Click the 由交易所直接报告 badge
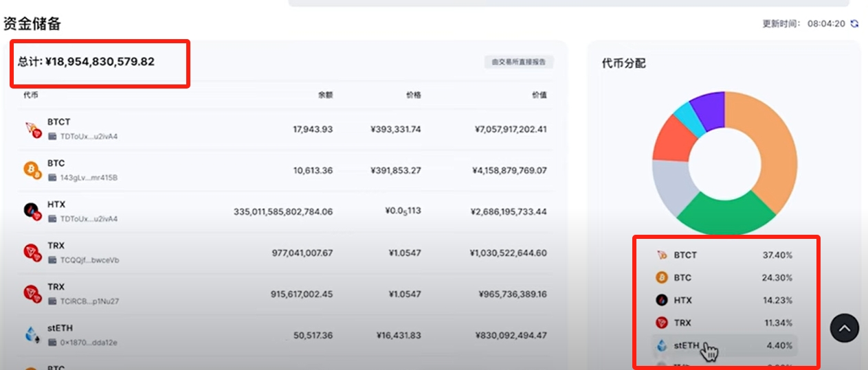 519,62
